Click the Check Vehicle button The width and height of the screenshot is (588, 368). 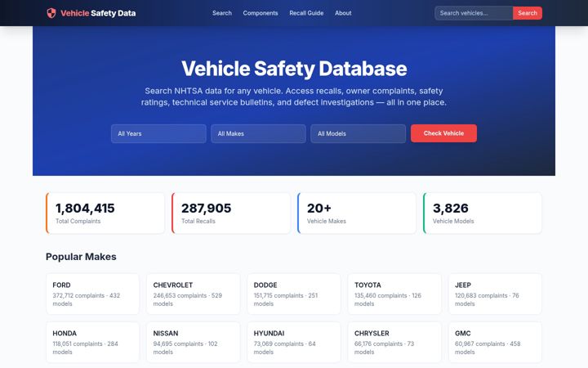tap(443, 133)
